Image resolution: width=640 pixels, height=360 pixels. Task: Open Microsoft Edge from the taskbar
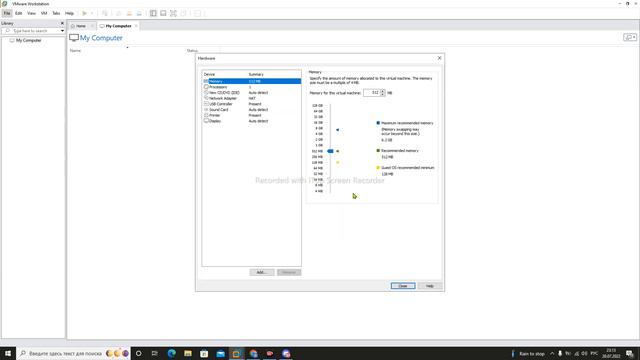point(171,353)
